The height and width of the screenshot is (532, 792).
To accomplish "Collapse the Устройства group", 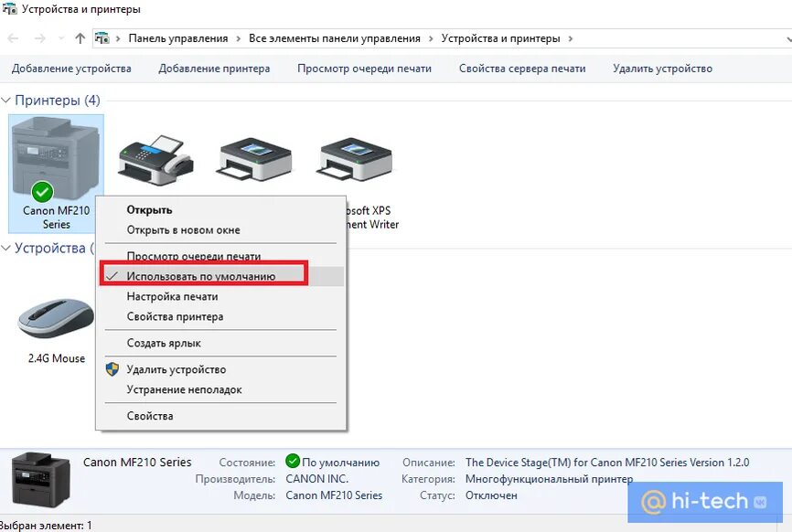I will [x=6, y=248].
